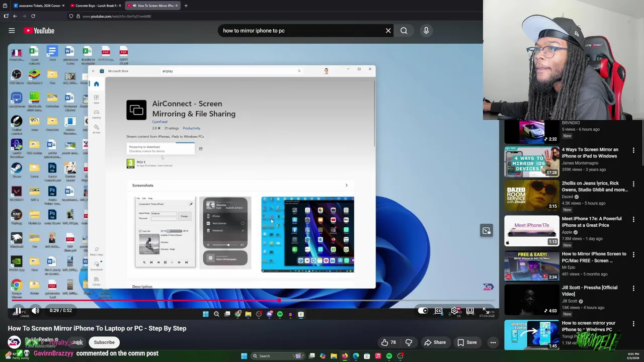Go to YouTube home via logo

click(x=40, y=31)
